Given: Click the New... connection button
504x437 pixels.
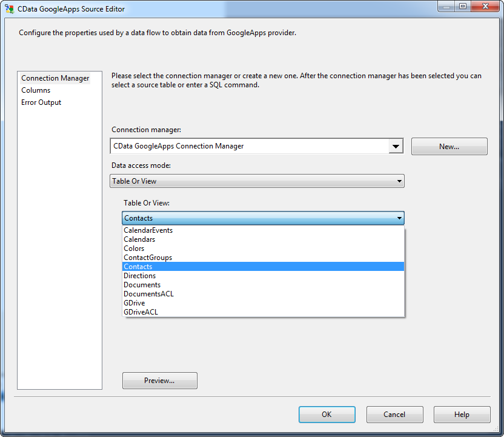Looking at the screenshot, I should click(x=449, y=147).
